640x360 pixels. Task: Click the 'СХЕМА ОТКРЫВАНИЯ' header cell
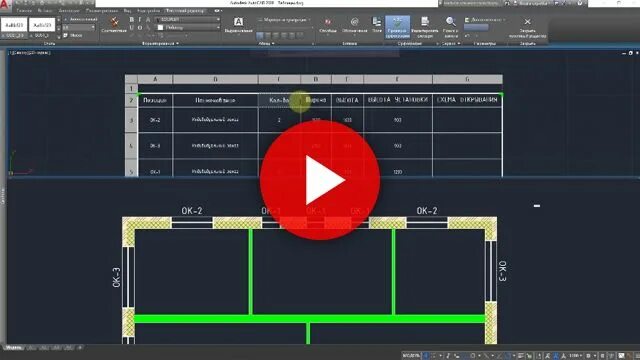coord(467,100)
